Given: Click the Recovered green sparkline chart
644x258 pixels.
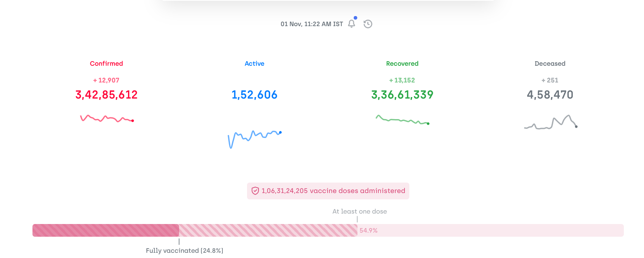Looking at the screenshot, I should (402, 120).
